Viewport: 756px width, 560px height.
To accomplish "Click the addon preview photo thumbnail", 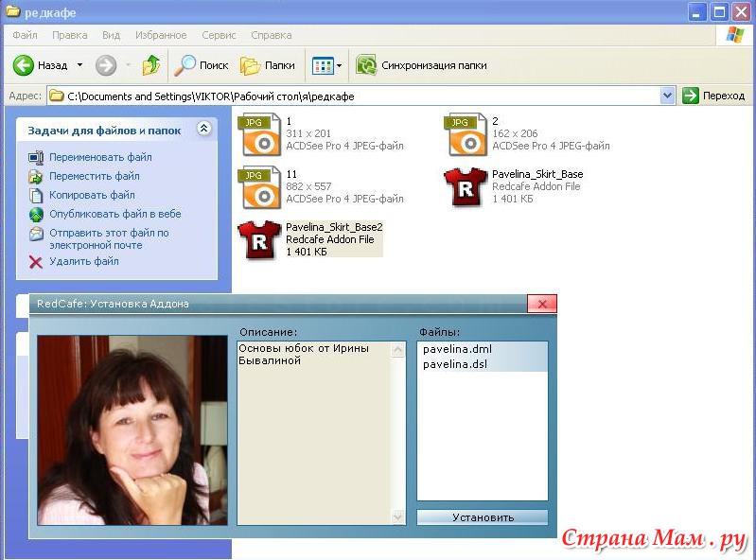I will coord(132,429).
